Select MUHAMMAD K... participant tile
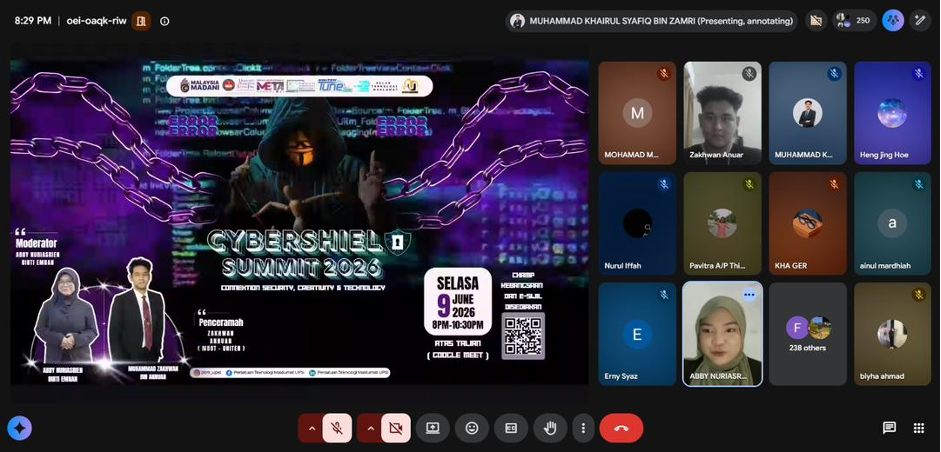 point(808,113)
